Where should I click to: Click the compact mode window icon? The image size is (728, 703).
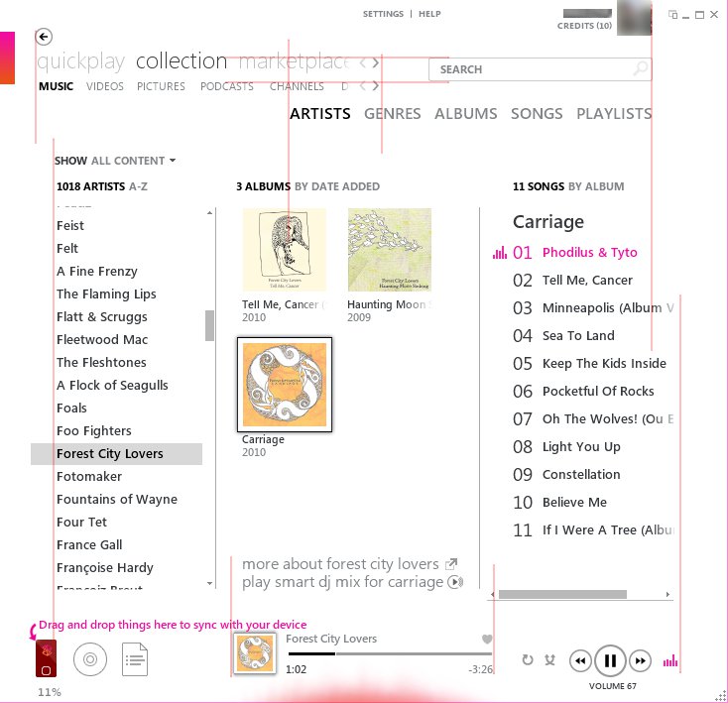click(672, 15)
